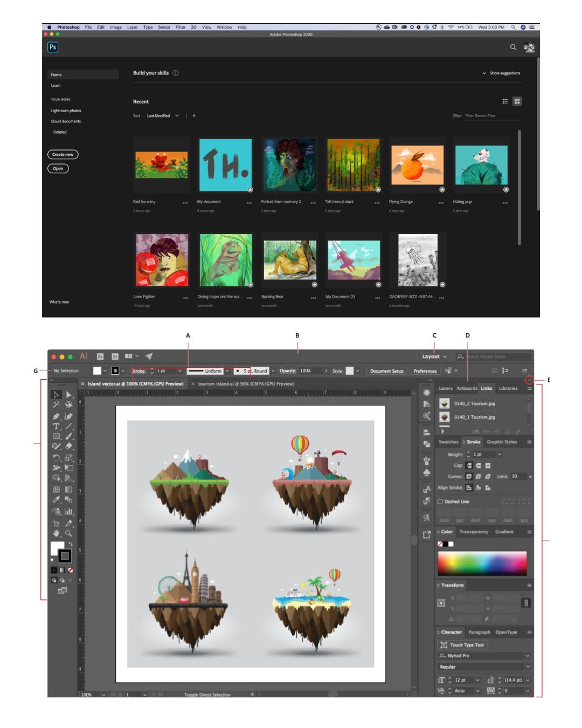Click the Photoshop search magnifier icon
Image resolution: width=582 pixels, height=728 pixels.
click(513, 47)
